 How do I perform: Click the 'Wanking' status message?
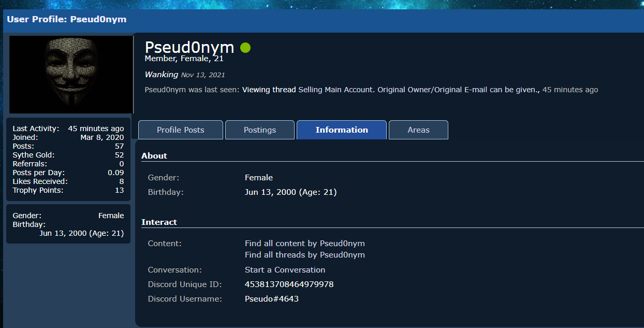(162, 75)
